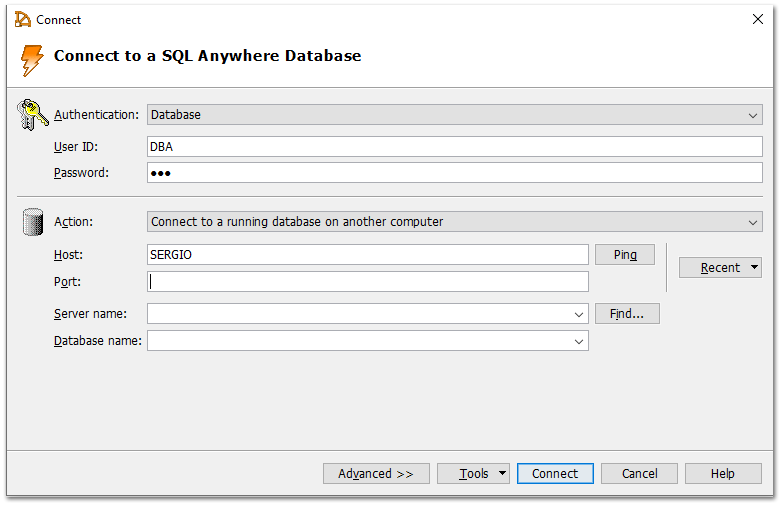Click the database cylinder icon
Viewport: 782px width, 506px height.
point(33,222)
